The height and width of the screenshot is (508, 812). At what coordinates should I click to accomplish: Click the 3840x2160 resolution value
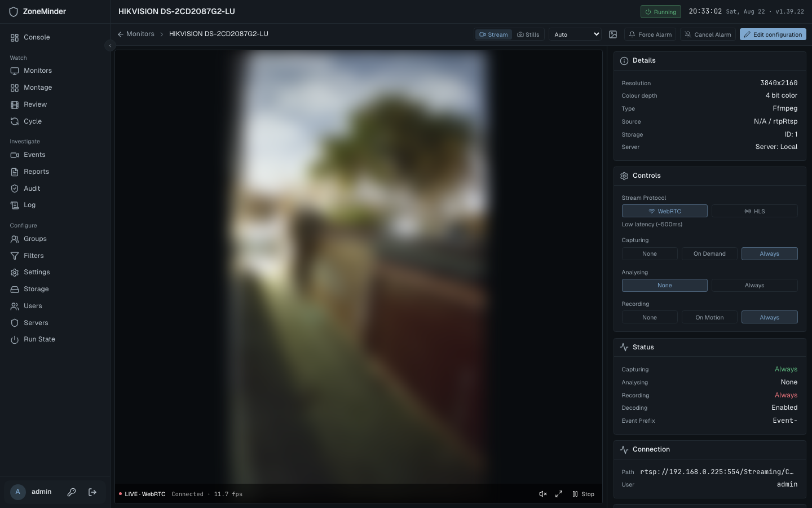coord(779,83)
